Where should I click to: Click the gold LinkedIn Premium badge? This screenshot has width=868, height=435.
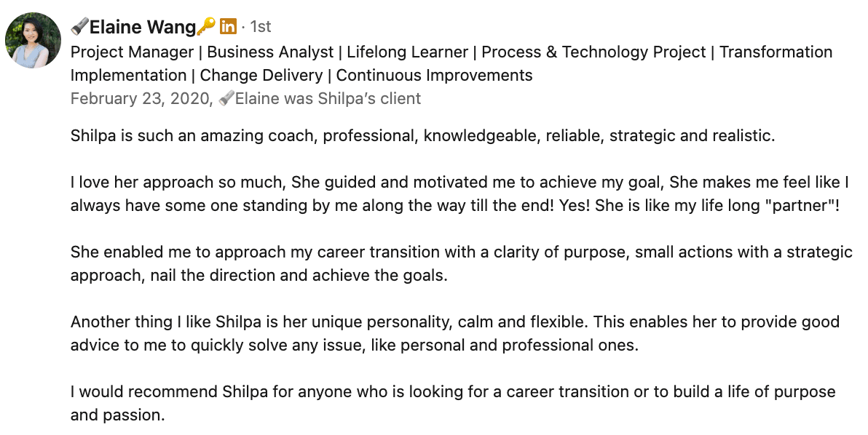click(228, 27)
